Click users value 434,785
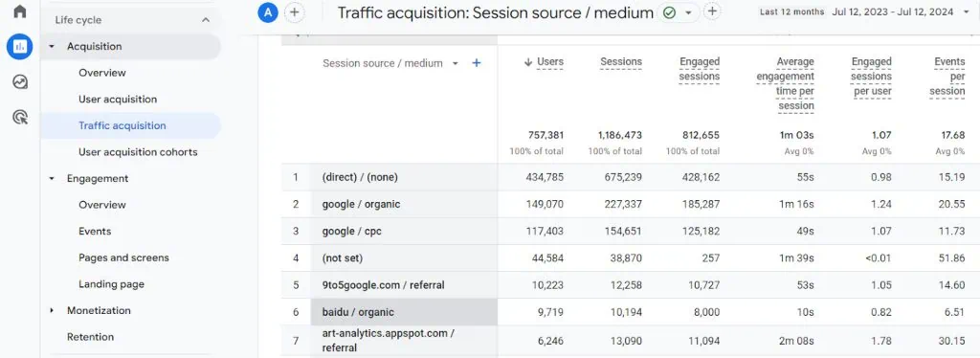This screenshot has height=358, width=980. (545, 177)
